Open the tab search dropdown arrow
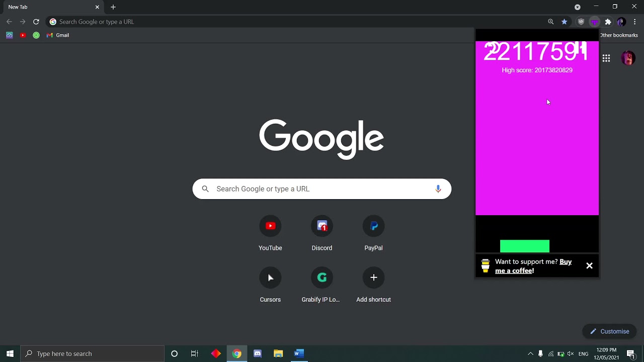Viewport: 644px width, 362px height. (578, 7)
